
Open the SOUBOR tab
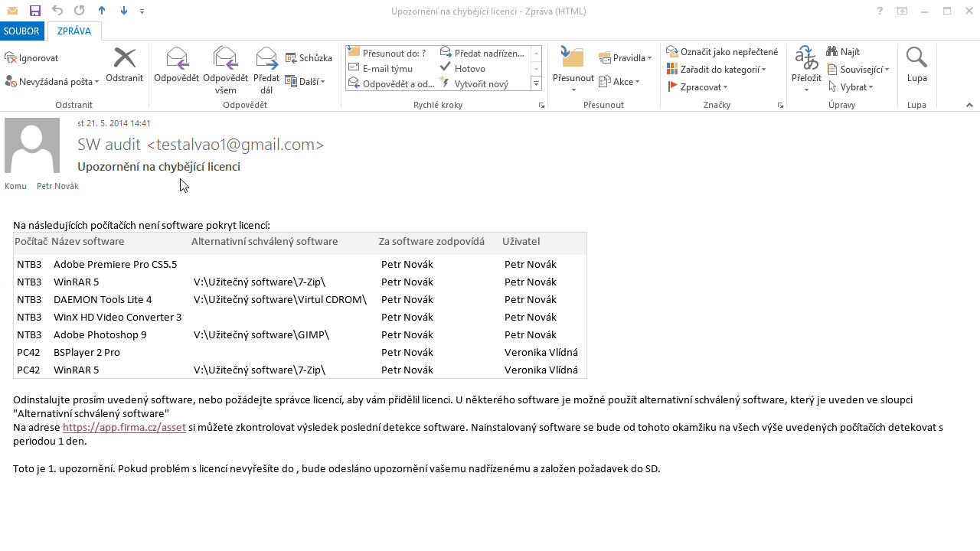(x=22, y=31)
